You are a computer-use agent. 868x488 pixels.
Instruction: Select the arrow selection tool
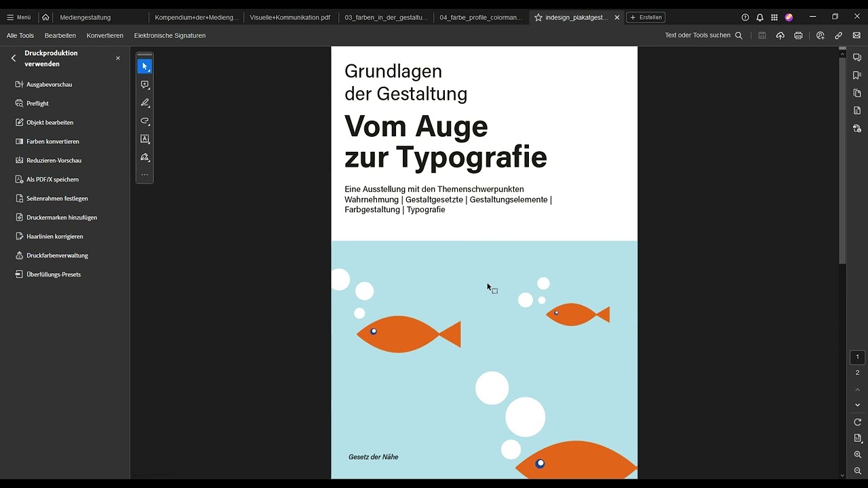(144, 66)
